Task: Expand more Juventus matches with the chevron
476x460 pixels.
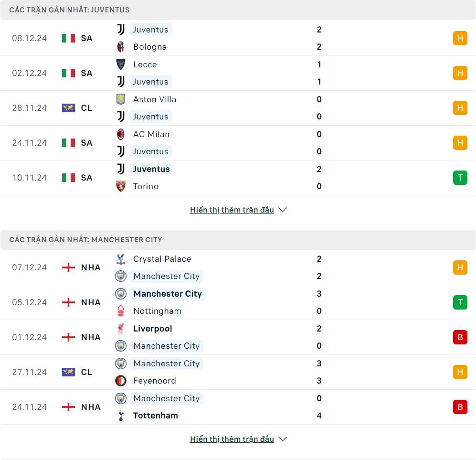Action: [283, 210]
